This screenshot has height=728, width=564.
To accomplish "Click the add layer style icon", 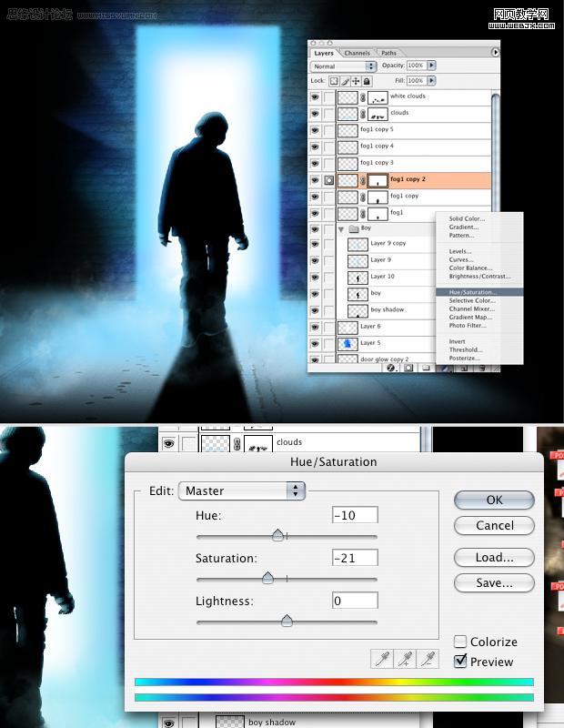I will click(391, 368).
